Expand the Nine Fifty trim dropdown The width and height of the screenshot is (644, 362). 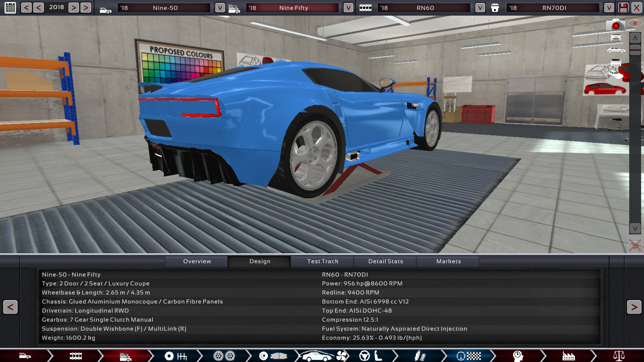(348, 8)
